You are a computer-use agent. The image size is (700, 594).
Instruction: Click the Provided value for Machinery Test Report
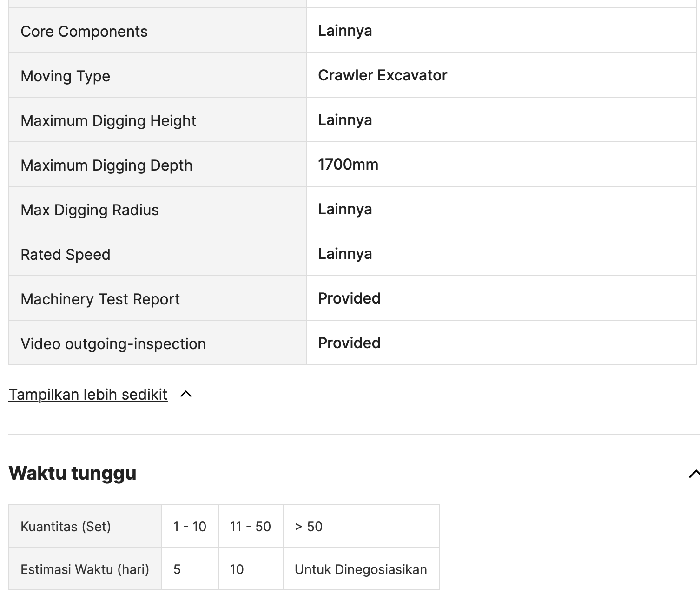tap(349, 298)
